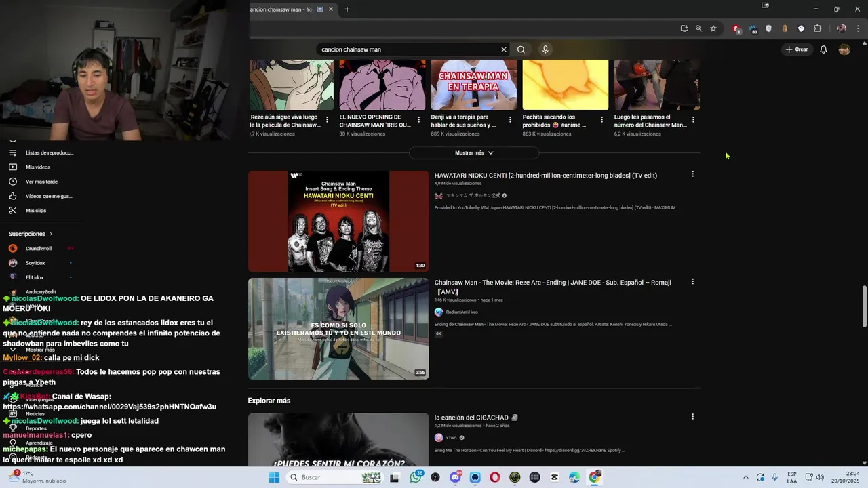This screenshot has height=488, width=868.
Task: Open CapCut from the taskbar
Action: pyautogui.click(x=555, y=477)
